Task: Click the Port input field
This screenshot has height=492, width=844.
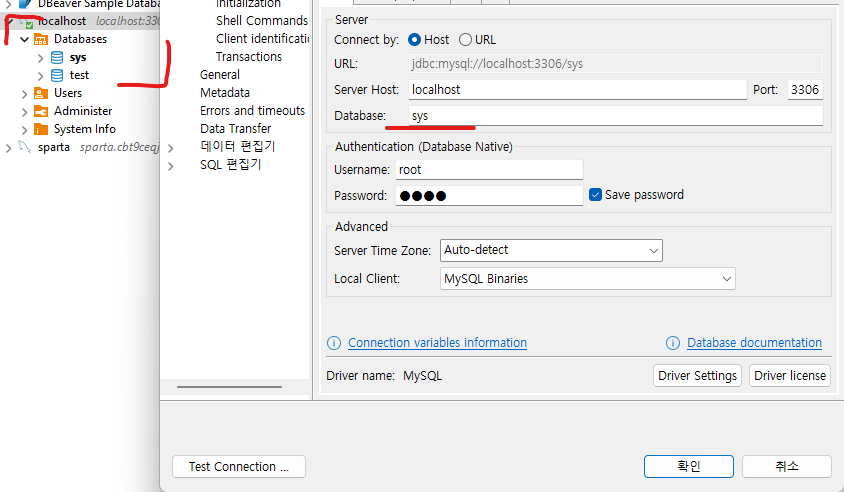Action: tap(805, 90)
